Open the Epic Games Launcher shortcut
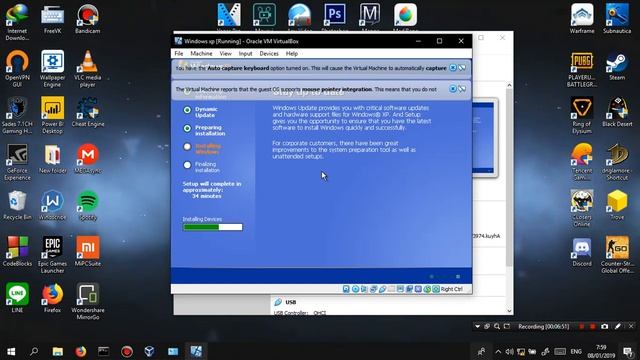Image resolution: width=640 pixels, height=360 pixels. (x=52, y=255)
